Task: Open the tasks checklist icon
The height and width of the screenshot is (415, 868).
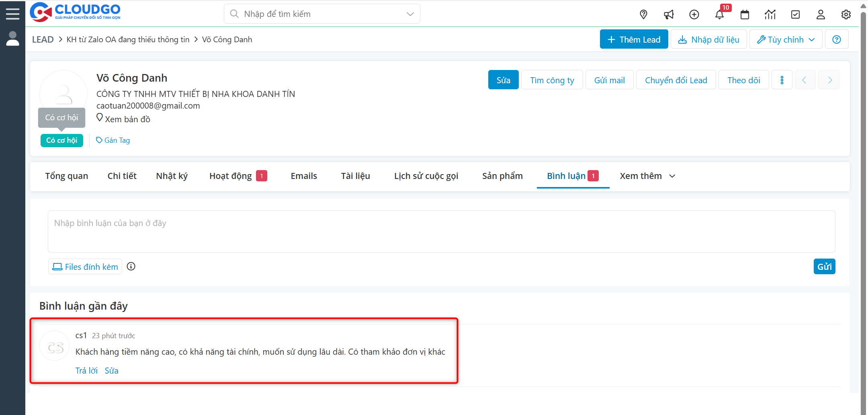Action: [796, 14]
